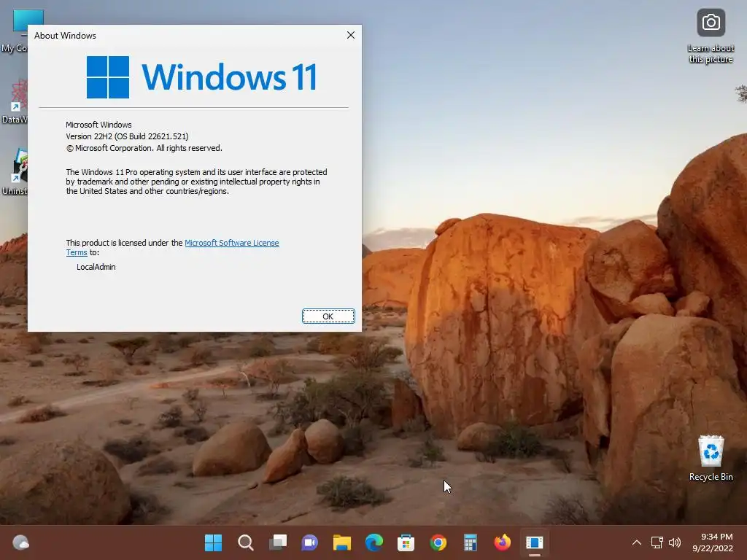Open Microsoft Store from taskbar
The width and height of the screenshot is (747, 560).
tap(406, 542)
